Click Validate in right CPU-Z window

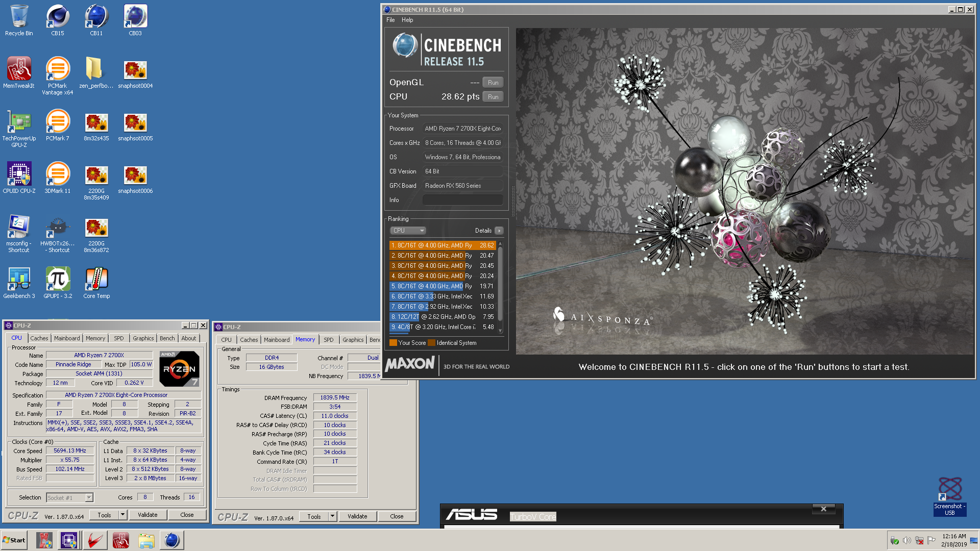coord(357,516)
